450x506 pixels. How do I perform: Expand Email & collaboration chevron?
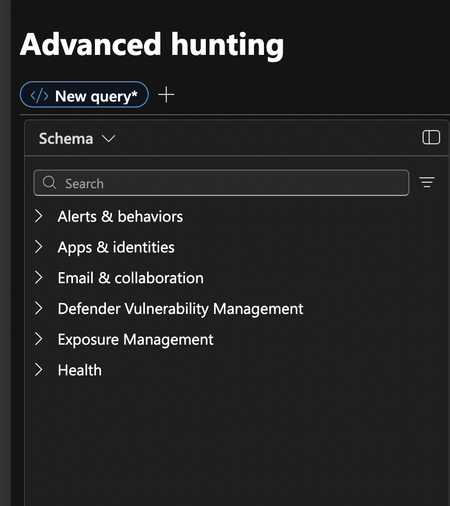coord(39,278)
